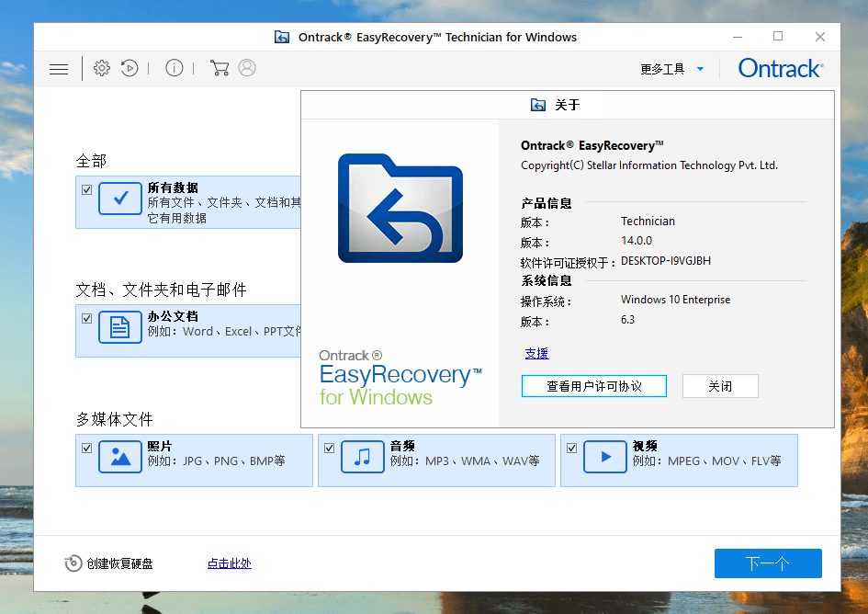868x614 pixels.
Task: Click the 办公文档 document icon
Action: 120,327
